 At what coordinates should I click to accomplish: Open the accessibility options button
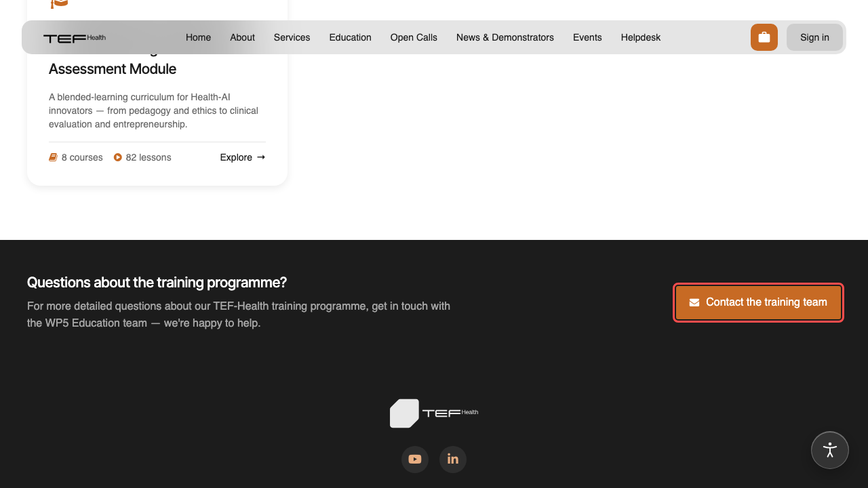[x=830, y=450]
